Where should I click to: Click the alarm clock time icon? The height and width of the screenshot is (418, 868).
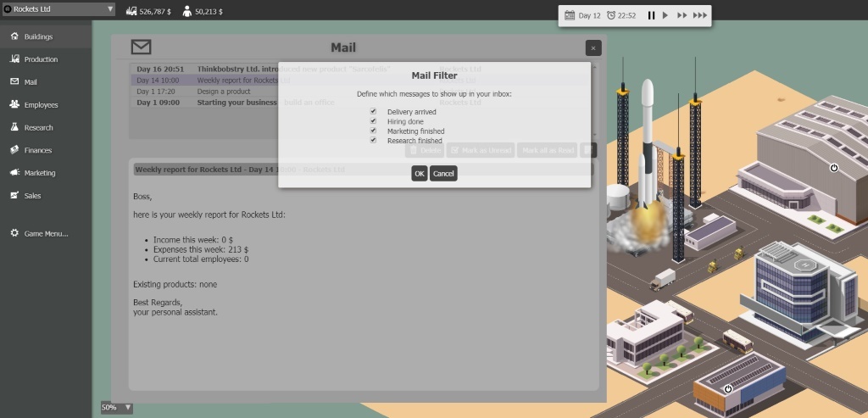tap(611, 15)
